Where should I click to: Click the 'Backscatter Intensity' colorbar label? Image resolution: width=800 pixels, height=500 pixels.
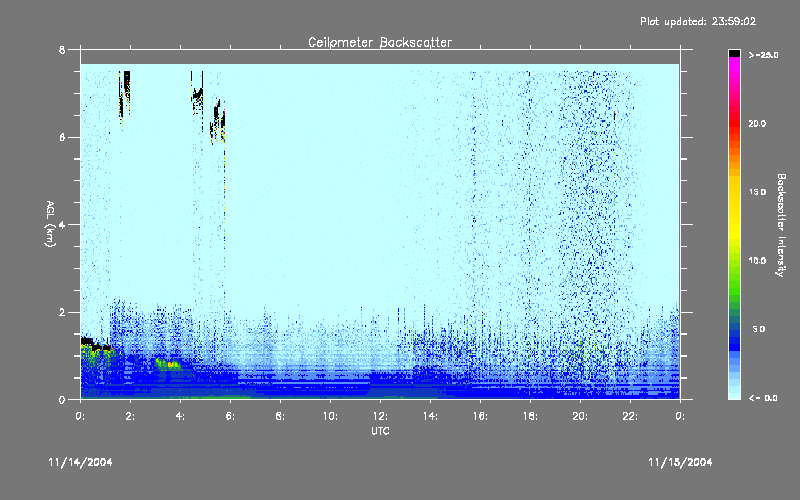click(781, 225)
